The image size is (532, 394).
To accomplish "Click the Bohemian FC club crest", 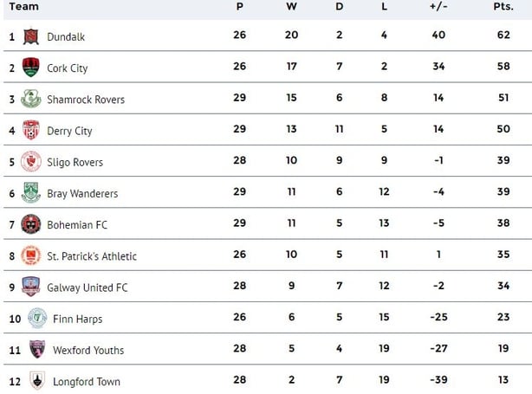I will tap(31, 224).
